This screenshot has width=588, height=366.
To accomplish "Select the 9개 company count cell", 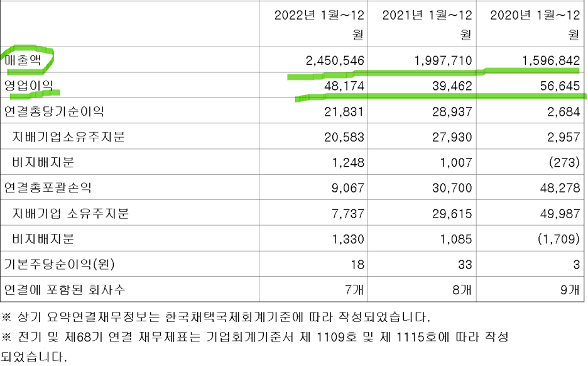I will (570, 290).
